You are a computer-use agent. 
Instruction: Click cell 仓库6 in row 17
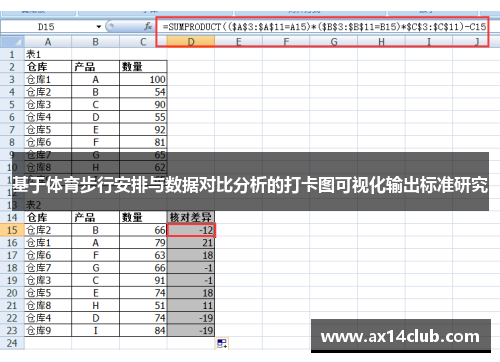48,255
